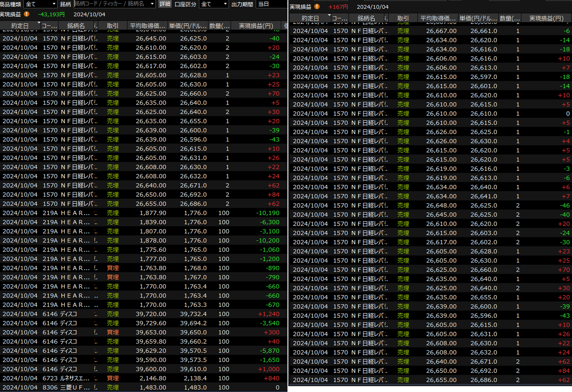Screen dimensions: 572x392
Task: Click 26,661.0 in the right window
Action: (484, 31)
